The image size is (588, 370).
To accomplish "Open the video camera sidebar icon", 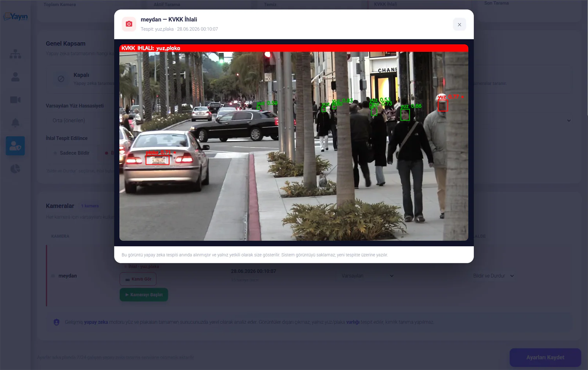I will (x=15, y=100).
